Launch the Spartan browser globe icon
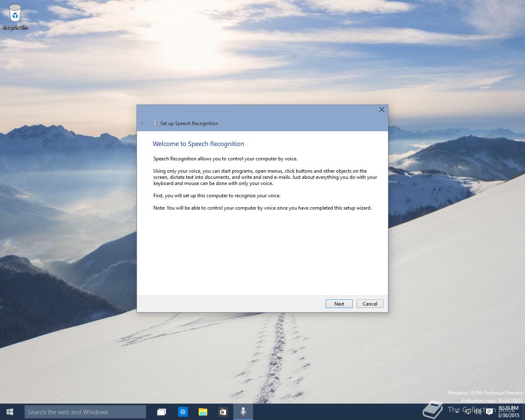The image size is (525, 420). pos(183,412)
